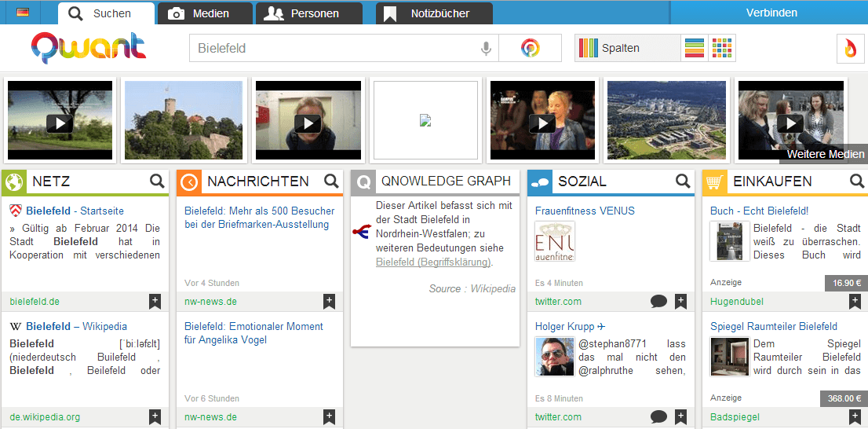Open the Bielefeld (Begriffsklärung) link
The height and width of the screenshot is (429, 868).
click(x=433, y=262)
